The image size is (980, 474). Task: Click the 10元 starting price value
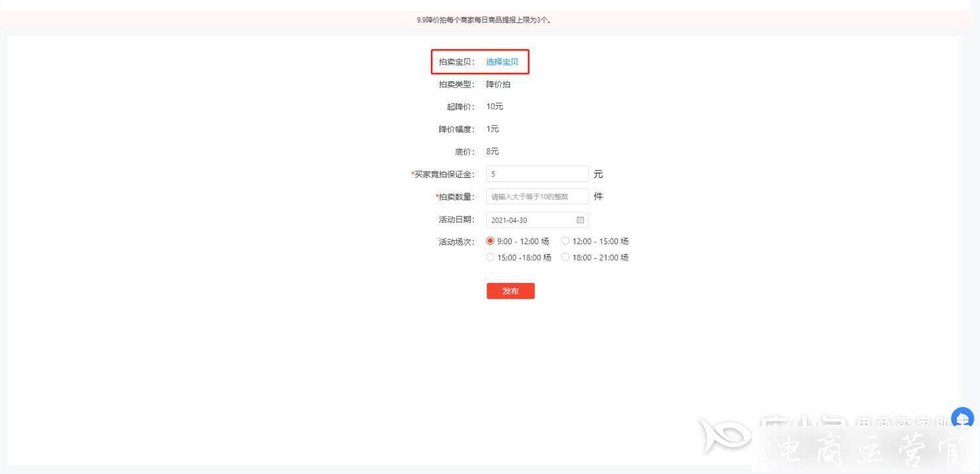[x=495, y=107]
